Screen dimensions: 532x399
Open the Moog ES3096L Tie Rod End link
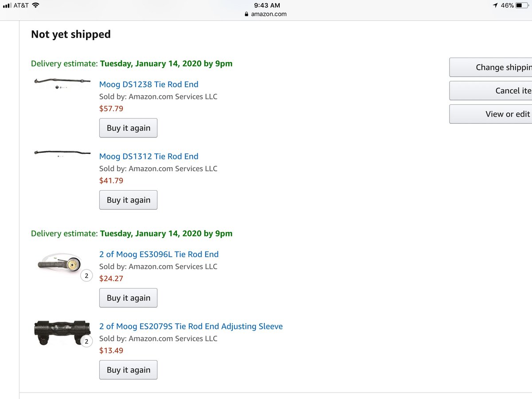(x=159, y=254)
